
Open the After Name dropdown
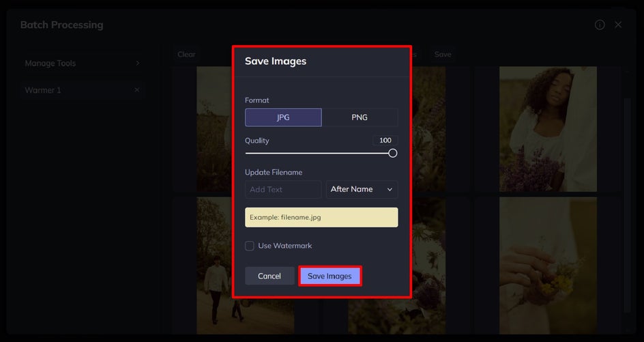(x=362, y=189)
